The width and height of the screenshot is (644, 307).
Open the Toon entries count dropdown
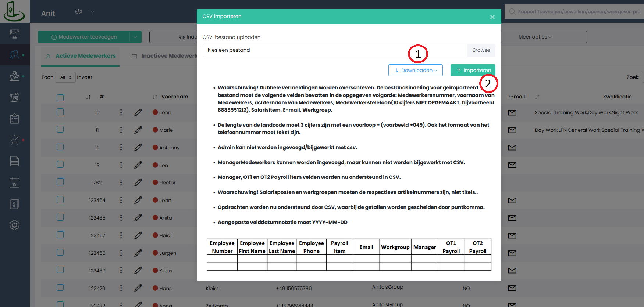point(65,77)
